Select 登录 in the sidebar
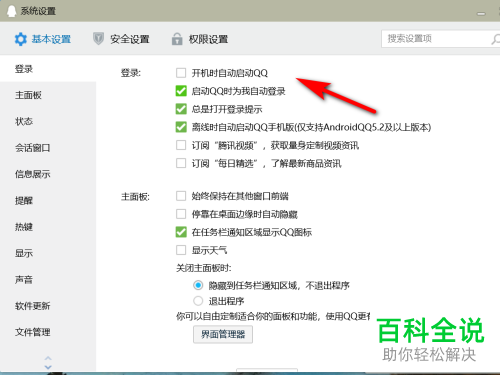The image size is (500, 375). pos(48,69)
